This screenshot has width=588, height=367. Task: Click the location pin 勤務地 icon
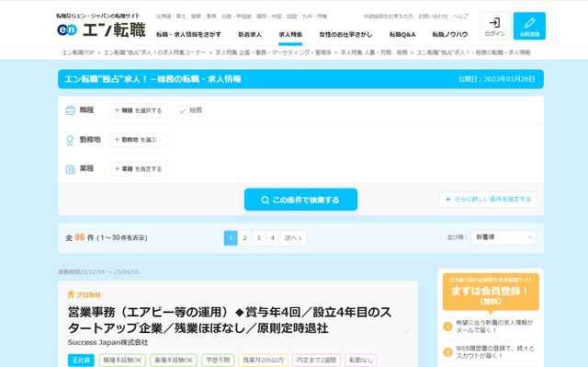pyautogui.click(x=70, y=140)
